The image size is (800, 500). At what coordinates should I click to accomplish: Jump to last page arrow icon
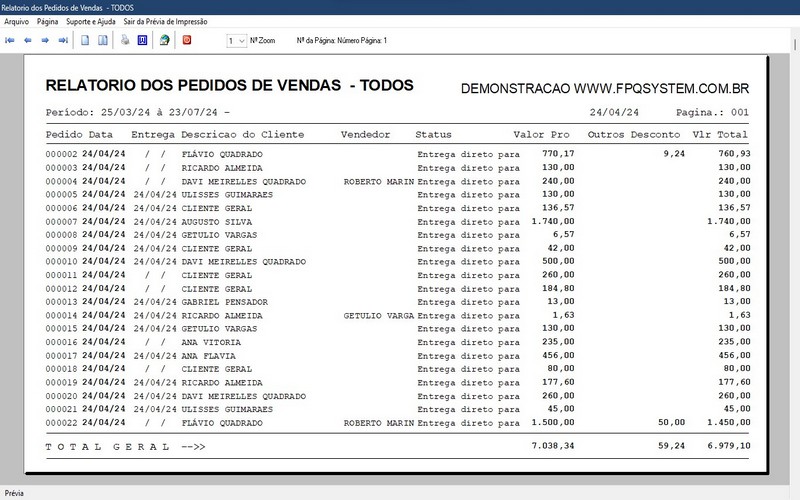pyautogui.click(x=63, y=40)
